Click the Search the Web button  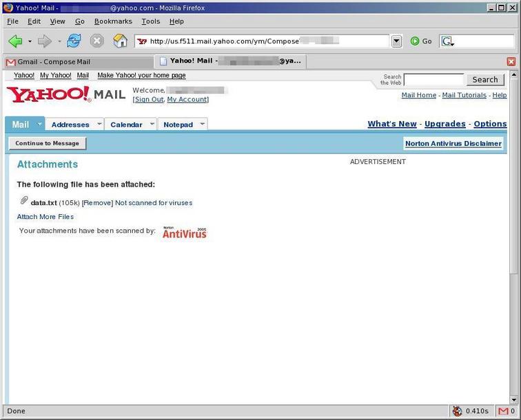pos(484,80)
